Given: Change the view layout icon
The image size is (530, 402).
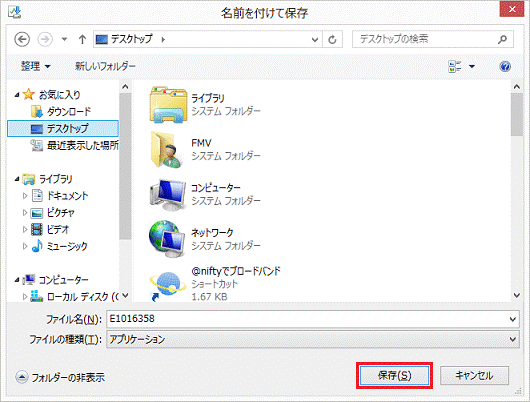Looking at the screenshot, I should [455, 66].
